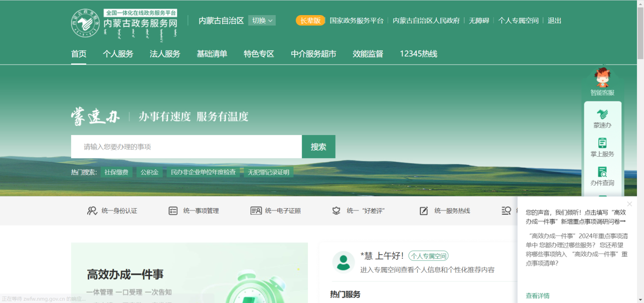
Task: Click the 统一服务热线 edit icon
Action: tap(424, 210)
